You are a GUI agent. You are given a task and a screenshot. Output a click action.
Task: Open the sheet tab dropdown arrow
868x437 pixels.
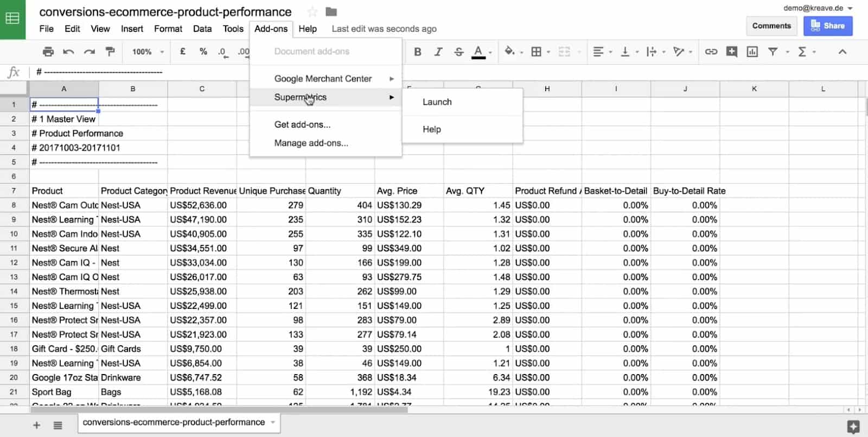click(273, 422)
